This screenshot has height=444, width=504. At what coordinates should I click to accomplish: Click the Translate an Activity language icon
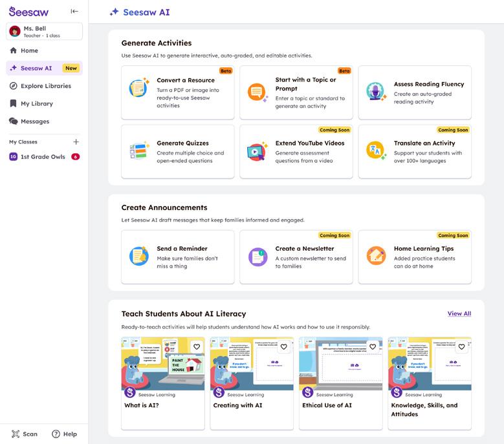376,150
